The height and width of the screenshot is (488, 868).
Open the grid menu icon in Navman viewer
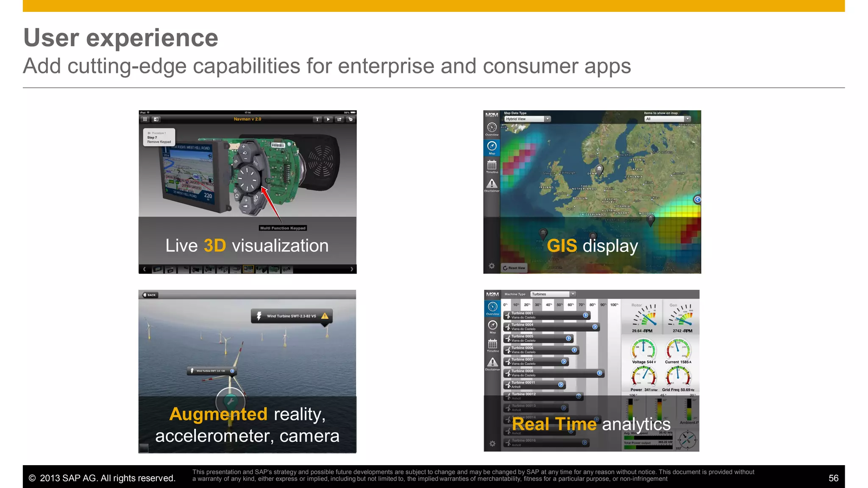(x=145, y=119)
